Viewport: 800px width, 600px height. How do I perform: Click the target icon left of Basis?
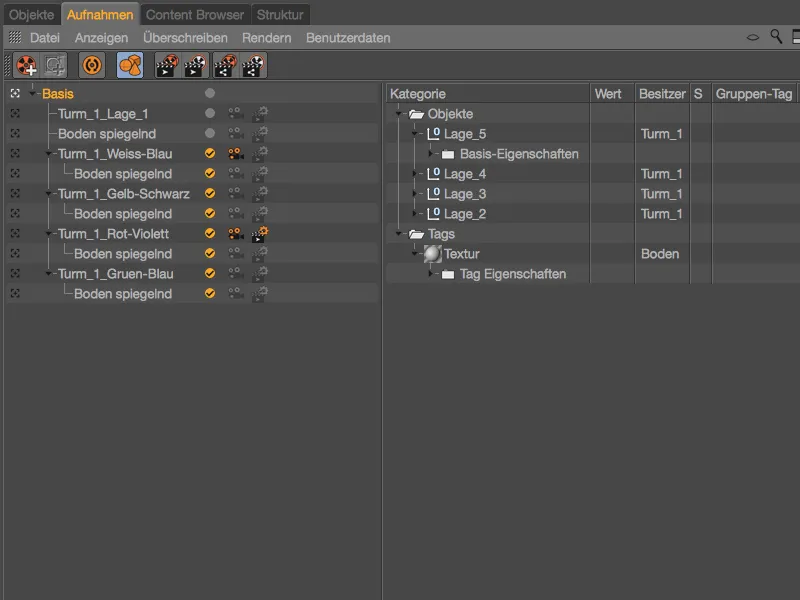click(x=15, y=93)
